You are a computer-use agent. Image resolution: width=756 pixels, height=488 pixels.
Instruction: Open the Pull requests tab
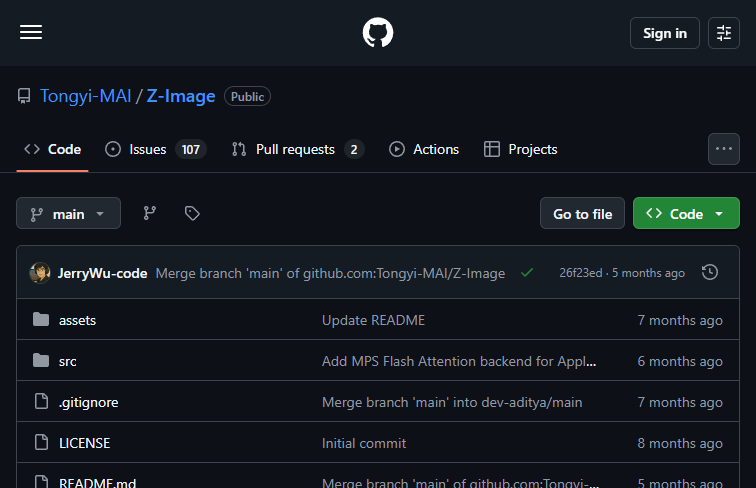click(297, 149)
